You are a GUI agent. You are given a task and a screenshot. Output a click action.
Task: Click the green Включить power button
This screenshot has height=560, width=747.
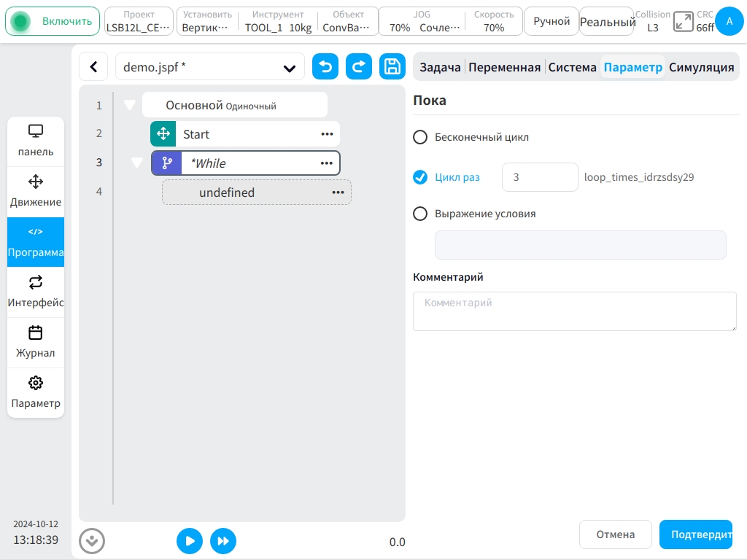(53, 21)
